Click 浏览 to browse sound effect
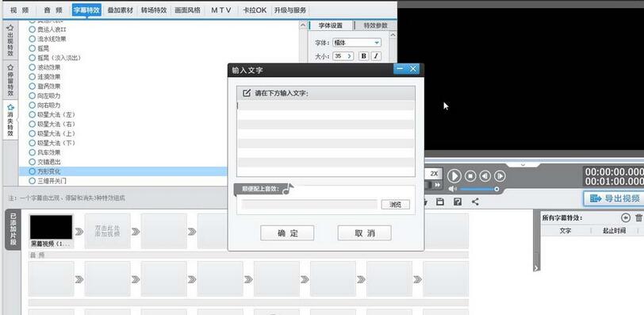This screenshot has height=315, width=644. (395, 204)
